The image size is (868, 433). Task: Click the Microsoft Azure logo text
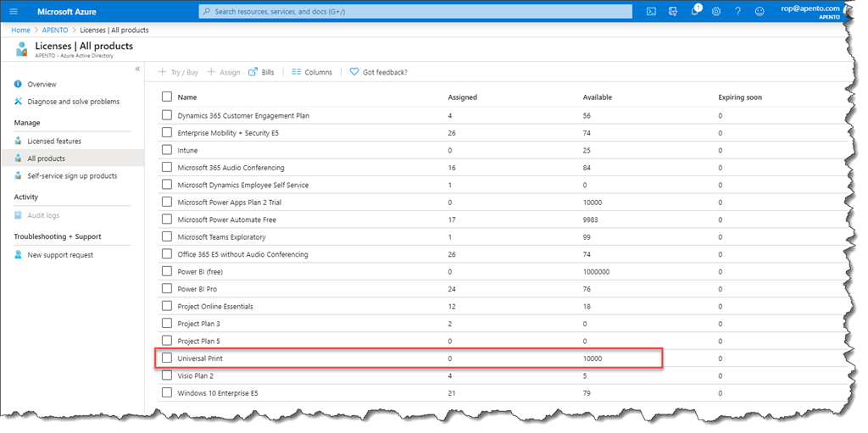coord(66,11)
